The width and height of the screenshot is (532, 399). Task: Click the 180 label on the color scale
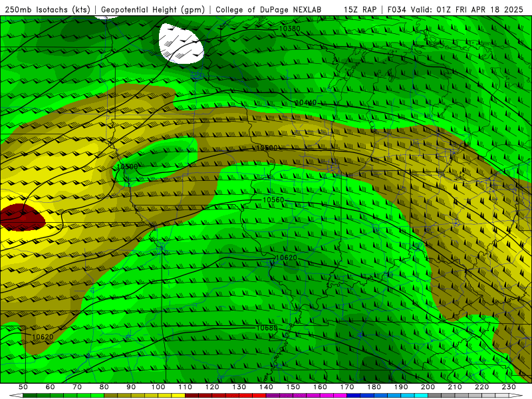point(374,387)
